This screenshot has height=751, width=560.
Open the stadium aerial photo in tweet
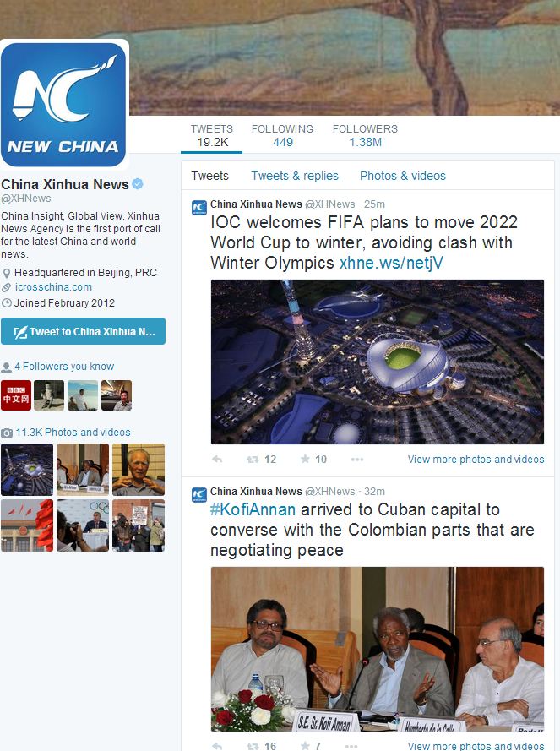(377, 362)
